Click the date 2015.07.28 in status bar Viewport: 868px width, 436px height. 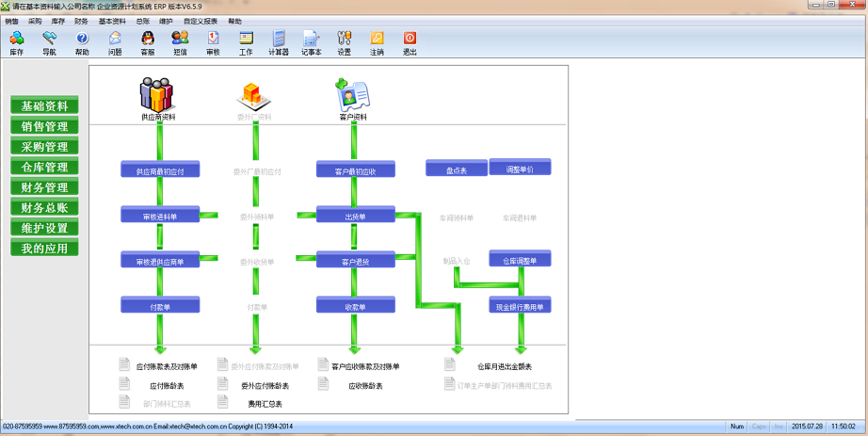tap(807, 427)
